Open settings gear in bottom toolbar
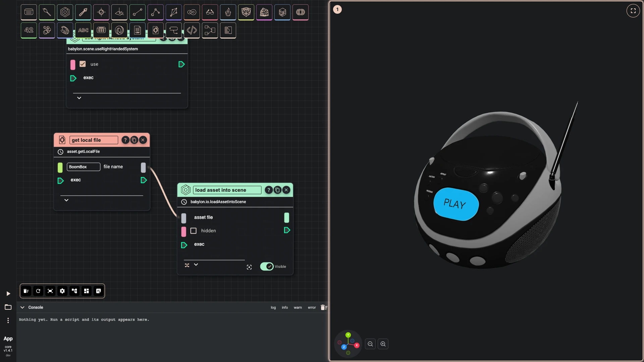Viewport: 644px width, 362px height. click(62, 291)
